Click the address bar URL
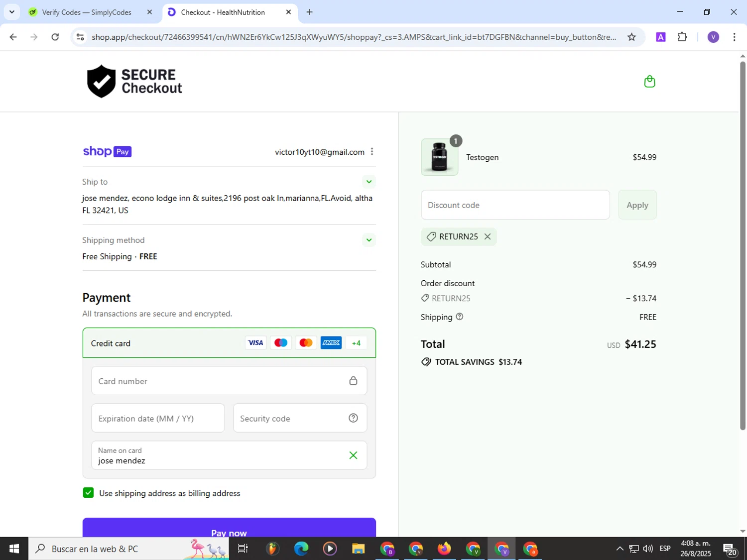Image resolution: width=747 pixels, height=560 pixels. pyautogui.click(x=354, y=37)
